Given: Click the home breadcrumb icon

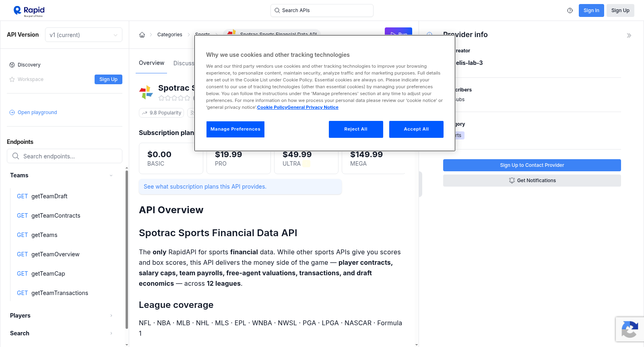Looking at the screenshot, I should point(142,35).
